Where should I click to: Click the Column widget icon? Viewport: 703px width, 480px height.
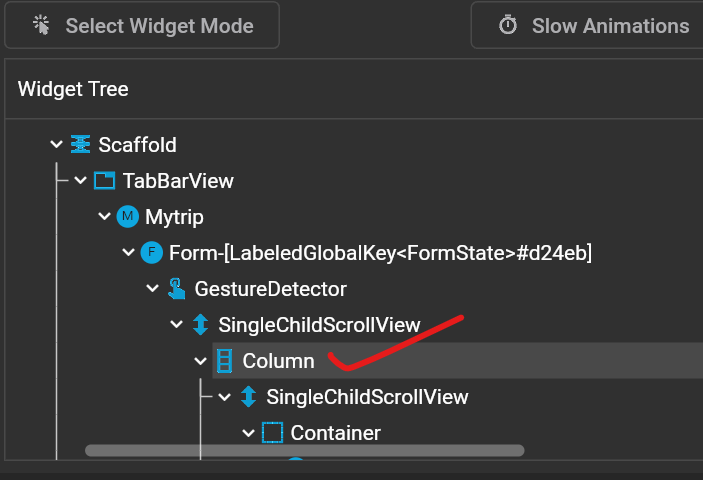pos(224,361)
